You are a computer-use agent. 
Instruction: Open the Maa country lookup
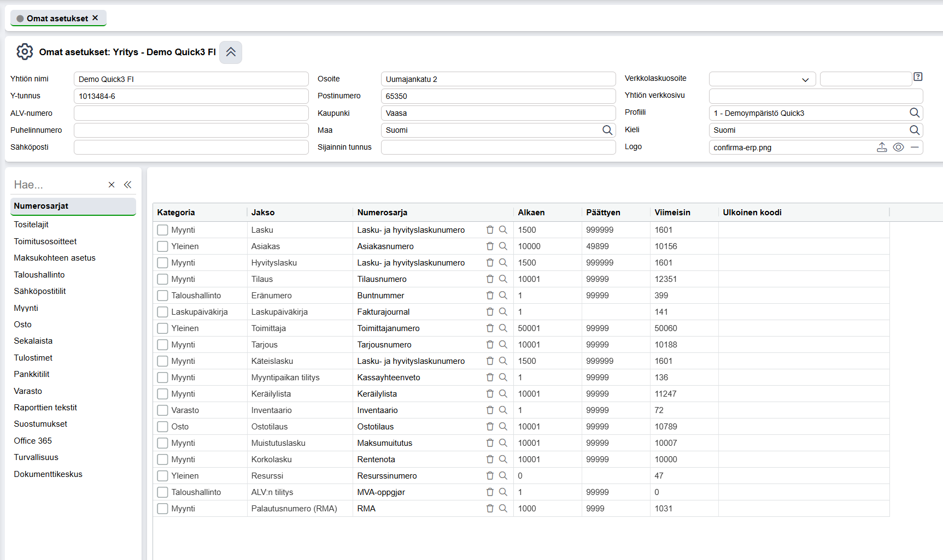[x=607, y=130]
